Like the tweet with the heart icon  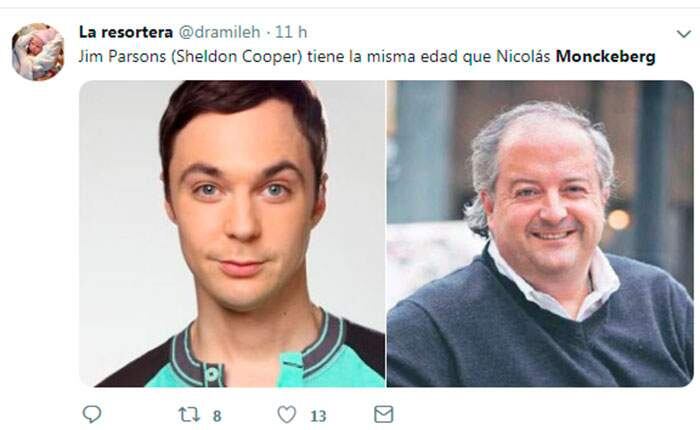click(287, 414)
